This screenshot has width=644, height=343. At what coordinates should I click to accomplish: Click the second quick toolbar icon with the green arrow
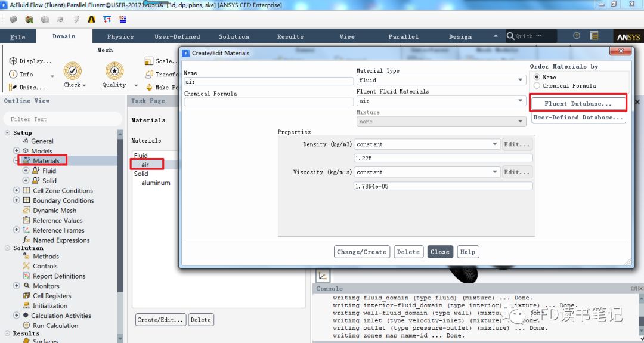[29, 19]
